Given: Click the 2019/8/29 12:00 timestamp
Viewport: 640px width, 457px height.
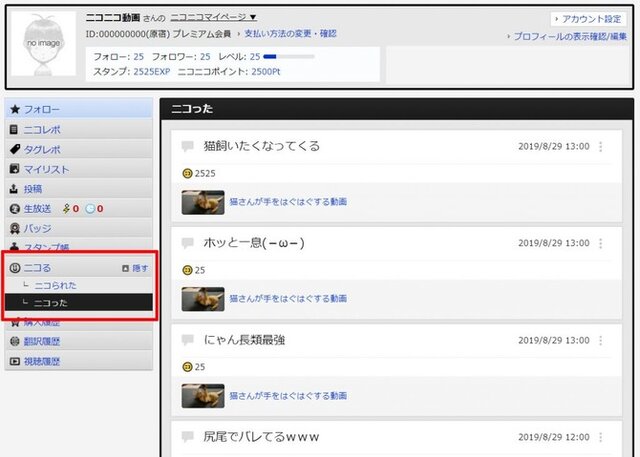Looking at the screenshot, I should point(553,437).
